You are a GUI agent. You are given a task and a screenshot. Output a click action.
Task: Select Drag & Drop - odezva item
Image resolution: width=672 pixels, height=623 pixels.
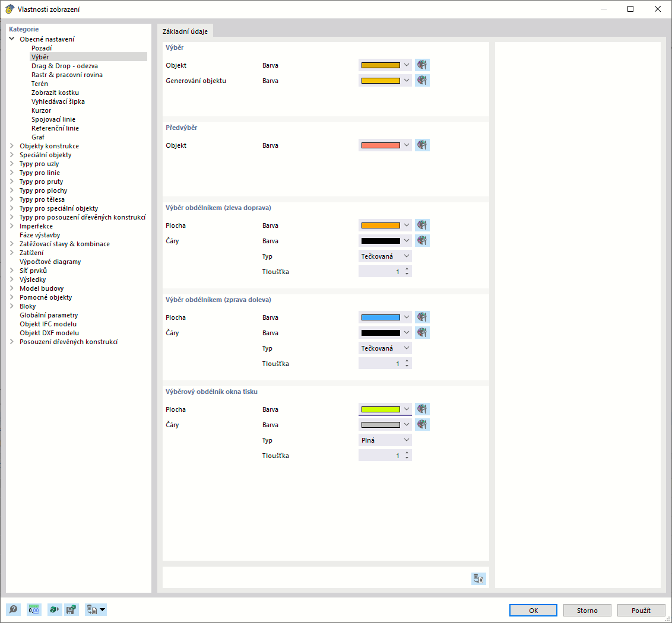coord(65,66)
